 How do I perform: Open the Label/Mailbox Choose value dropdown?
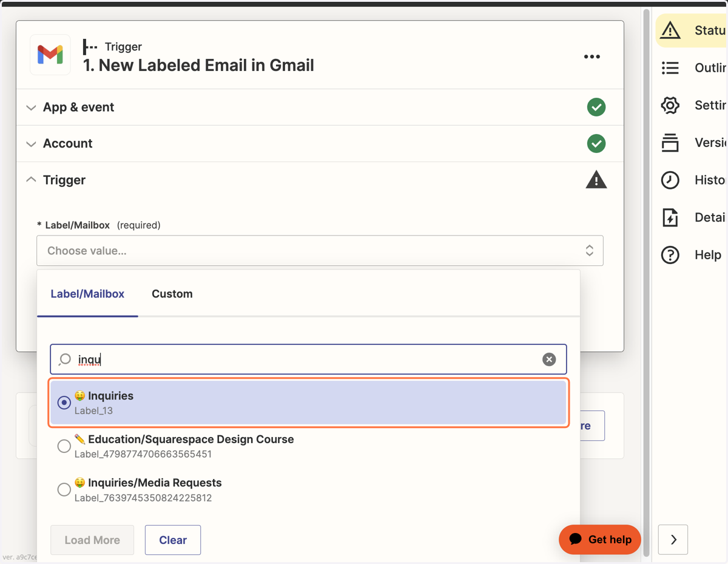(x=320, y=251)
